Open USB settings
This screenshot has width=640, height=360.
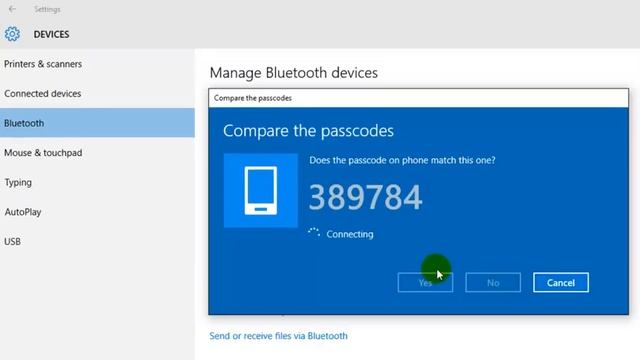tap(12, 242)
